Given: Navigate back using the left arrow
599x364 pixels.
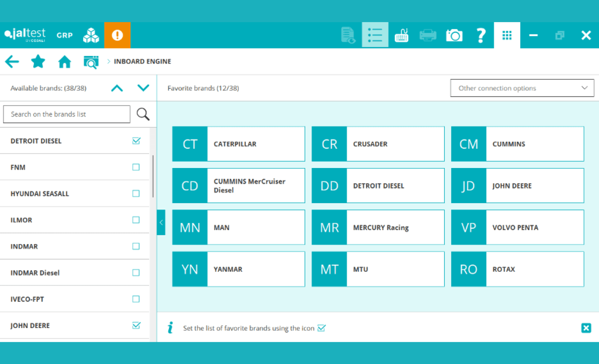Looking at the screenshot, I should (x=12, y=61).
